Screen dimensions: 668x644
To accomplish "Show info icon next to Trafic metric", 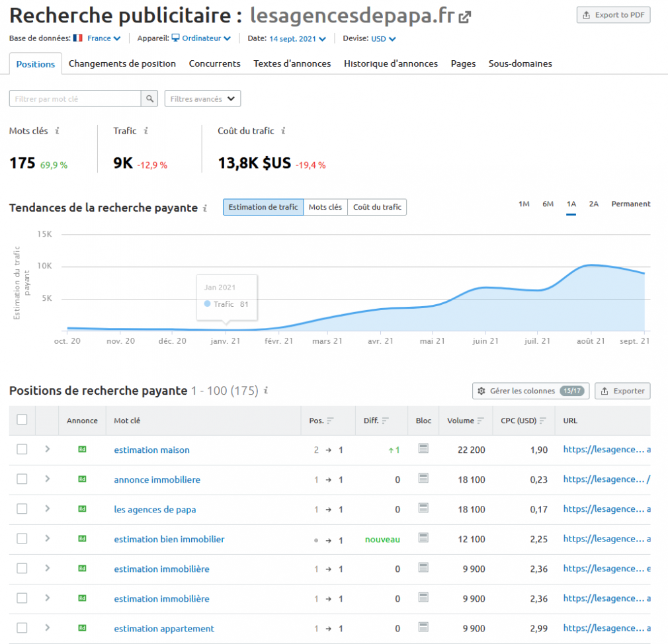I will (146, 131).
